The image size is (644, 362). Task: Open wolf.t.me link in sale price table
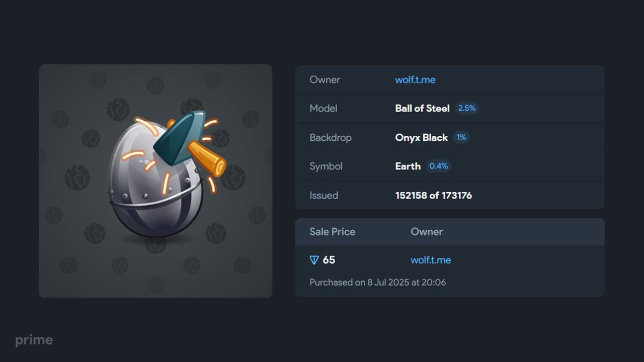tap(431, 260)
